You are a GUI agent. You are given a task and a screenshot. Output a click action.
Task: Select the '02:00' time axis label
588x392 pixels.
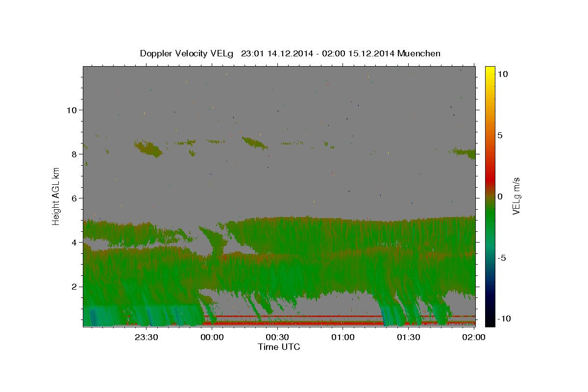click(x=474, y=337)
